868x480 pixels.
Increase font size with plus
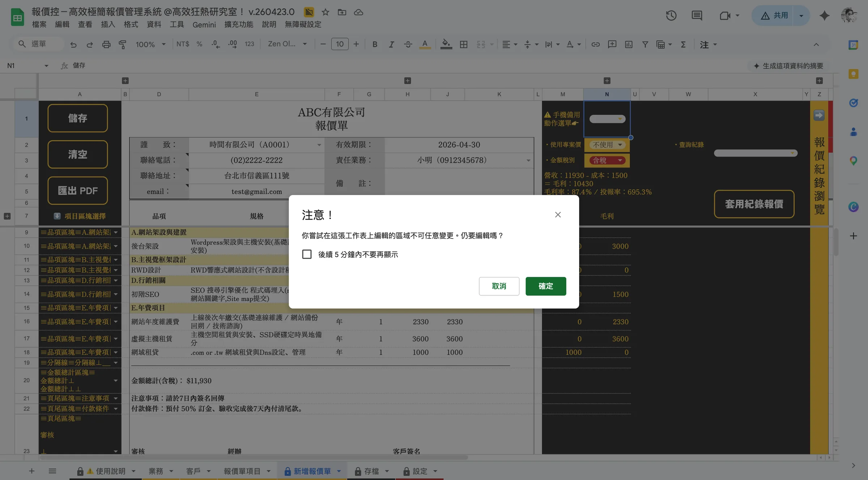pyautogui.click(x=356, y=44)
